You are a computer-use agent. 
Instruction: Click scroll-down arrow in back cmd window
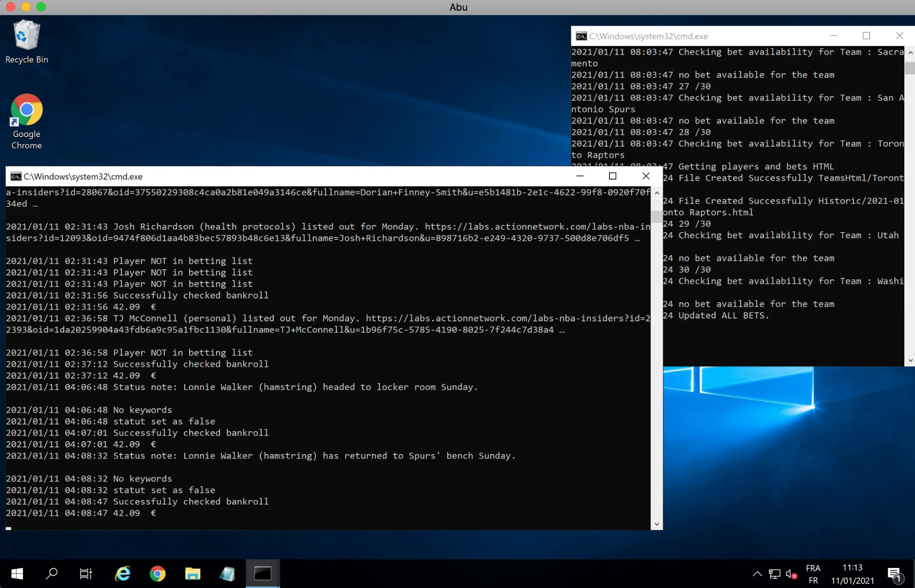pos(910,360)
